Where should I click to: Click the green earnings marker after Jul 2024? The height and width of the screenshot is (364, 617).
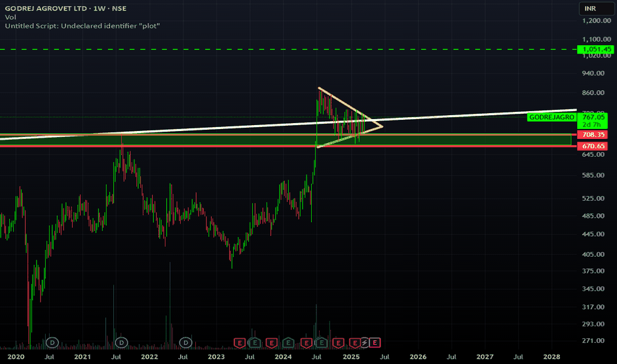pyautogui.click(x=322, y=343)
